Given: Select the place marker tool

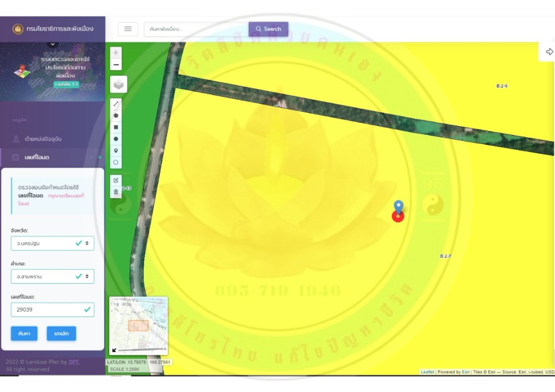Looking at the screenshot, I should (115, 150).
